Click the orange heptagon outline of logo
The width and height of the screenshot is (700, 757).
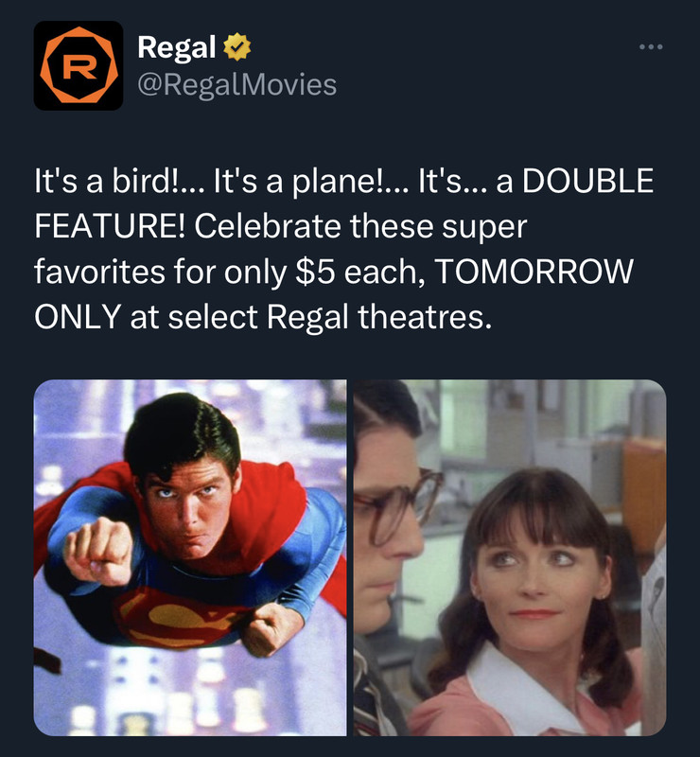79,65
